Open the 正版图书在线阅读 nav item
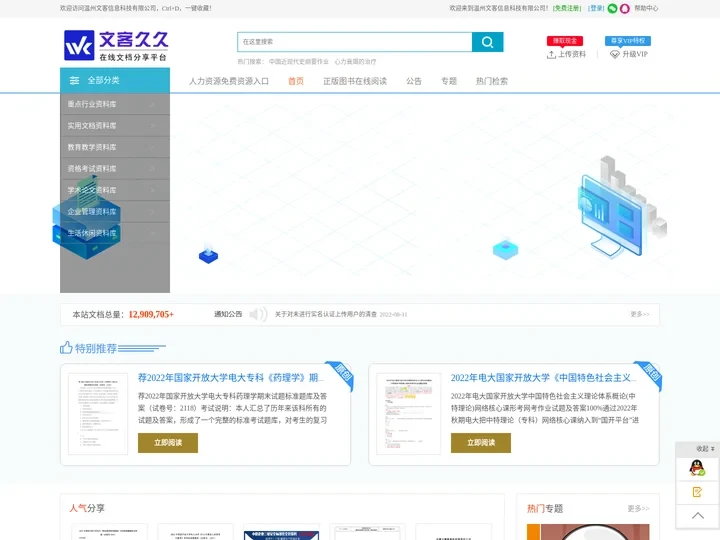 click(x=355, y=81)
